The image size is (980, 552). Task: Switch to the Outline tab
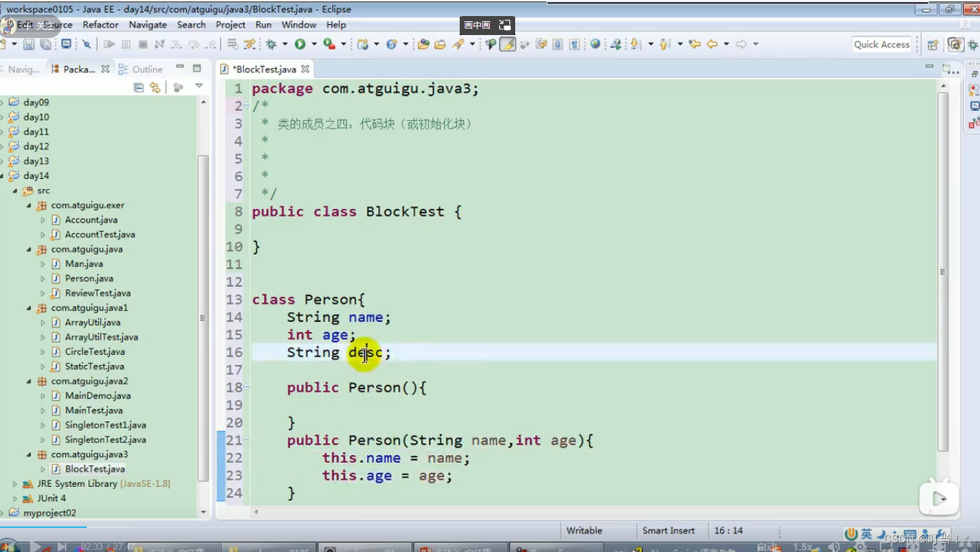click(x=140, y=69)
